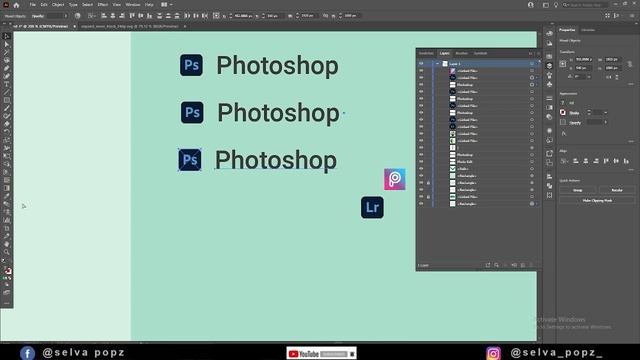Image resolution: width=640 pixels, height=360 pixels.
Task: Click the Home icon in the top bar
Action: 16,5
